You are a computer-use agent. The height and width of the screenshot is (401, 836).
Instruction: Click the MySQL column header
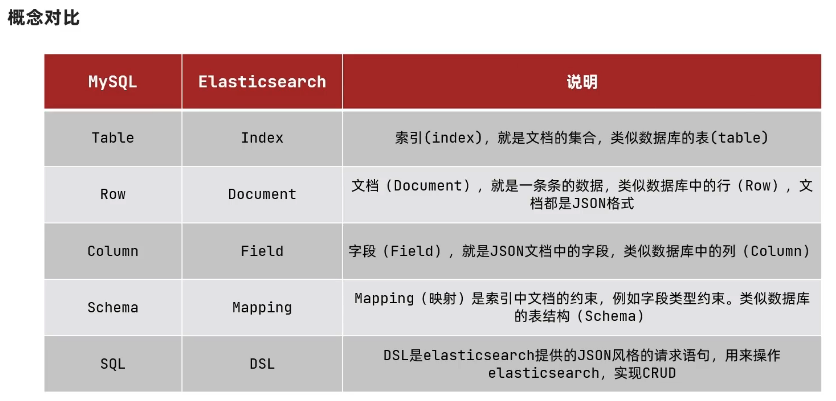pyautogui.click(x=112, y=82)
